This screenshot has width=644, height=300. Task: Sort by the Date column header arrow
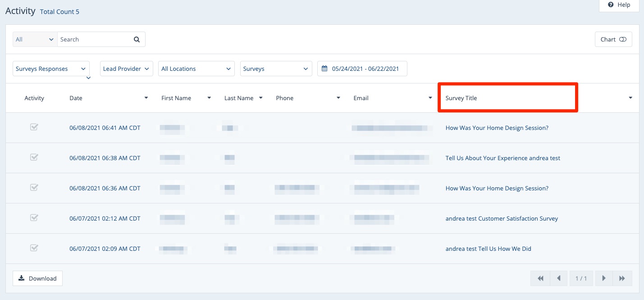click(x=146, y=98)
